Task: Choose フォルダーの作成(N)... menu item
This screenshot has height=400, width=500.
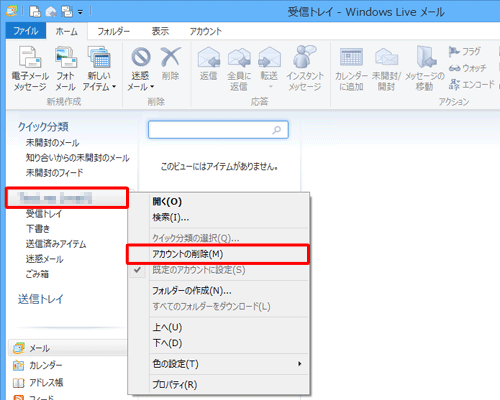Action: click(218, 291)
